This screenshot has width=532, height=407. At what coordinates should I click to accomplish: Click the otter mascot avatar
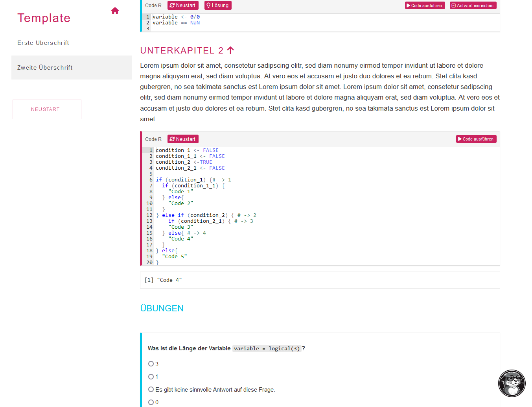tap(512, 383)
